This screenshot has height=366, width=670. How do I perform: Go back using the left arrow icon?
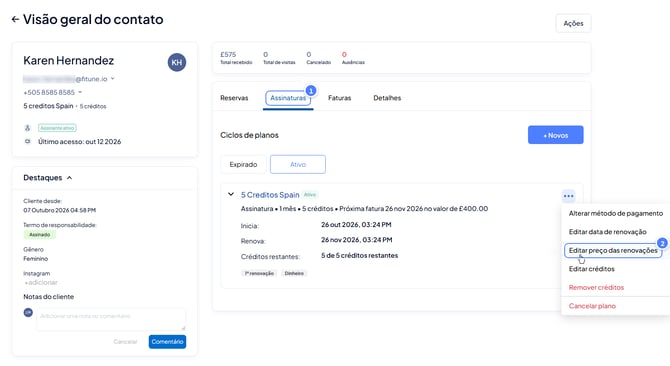[x=15, y=19]
